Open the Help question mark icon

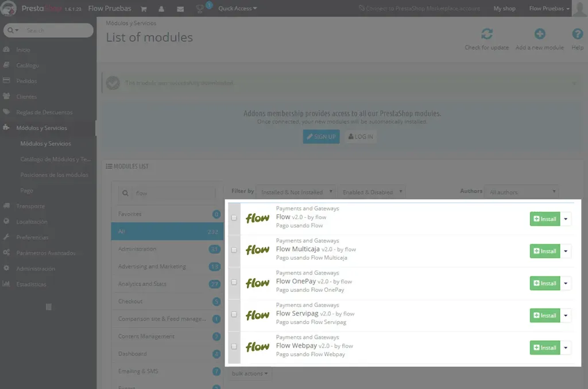coord(578,34)
